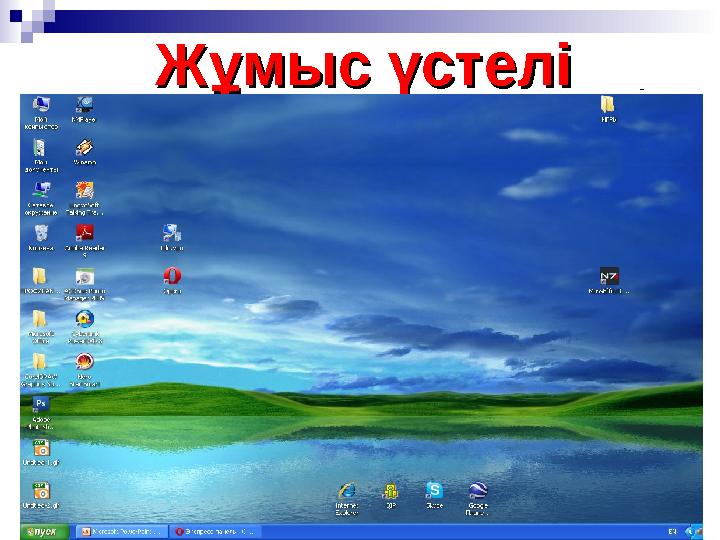Click the Пуск Start button
Viewport: 720px width, 540px height.
[45, 532]
